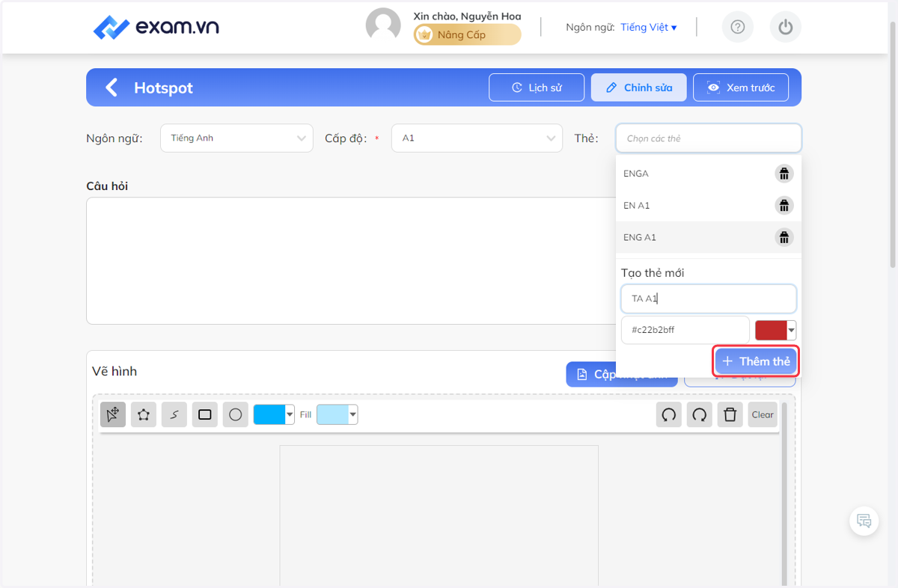Click inside the Câu hỏi question text area
This screenshot has width=898, height=588.
[350, 260]
